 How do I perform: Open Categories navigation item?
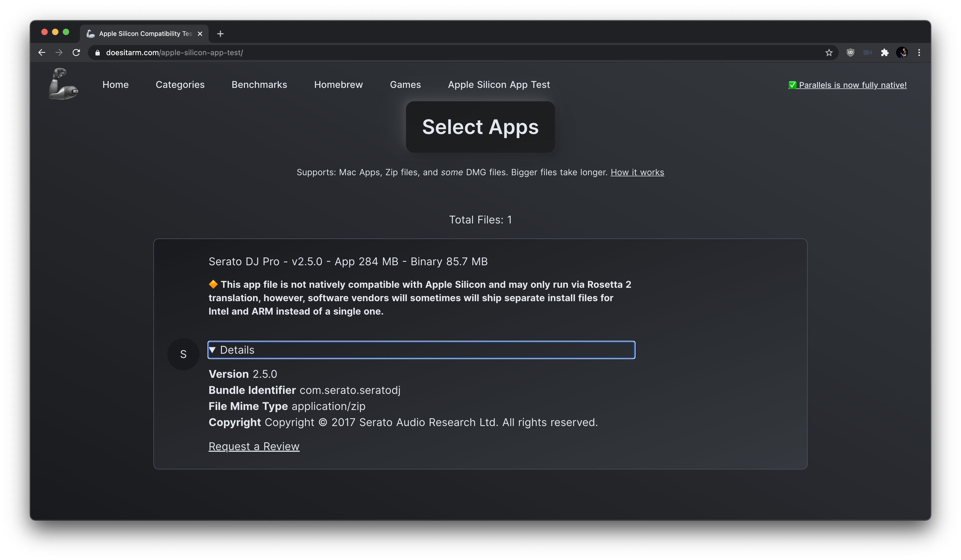point(180,85)
